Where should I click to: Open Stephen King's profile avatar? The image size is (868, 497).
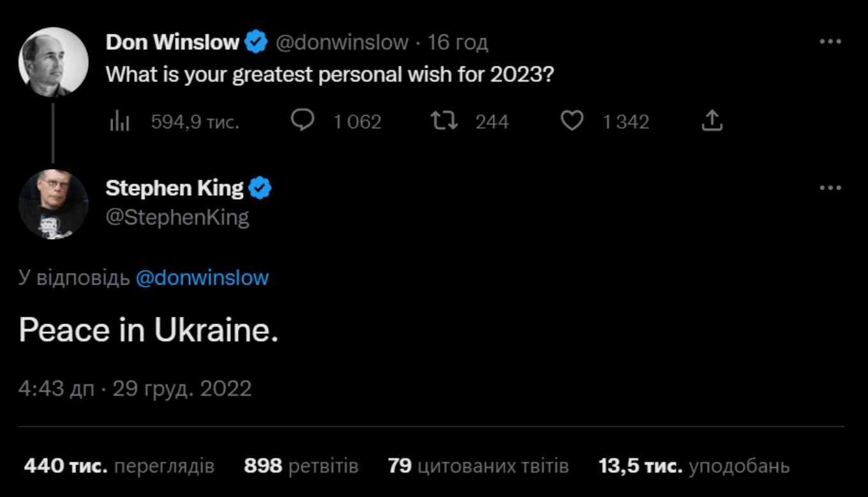coord(54,204)
